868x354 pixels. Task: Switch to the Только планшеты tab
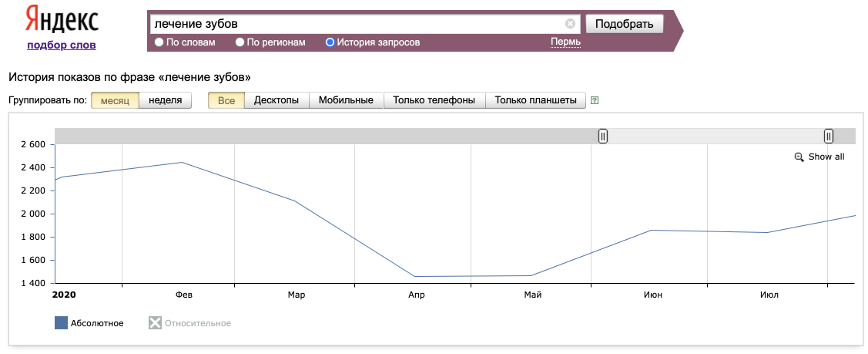pos(535,100)
